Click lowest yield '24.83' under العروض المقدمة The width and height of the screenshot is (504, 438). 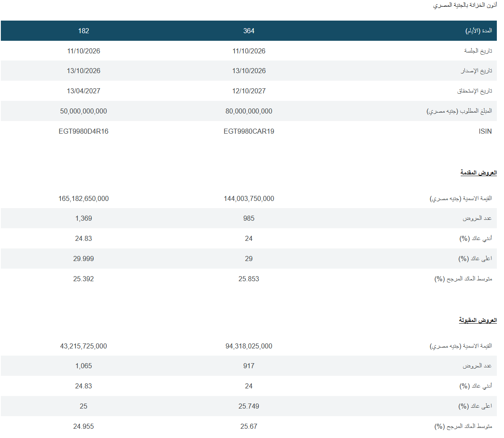click(x=84, y=238)
